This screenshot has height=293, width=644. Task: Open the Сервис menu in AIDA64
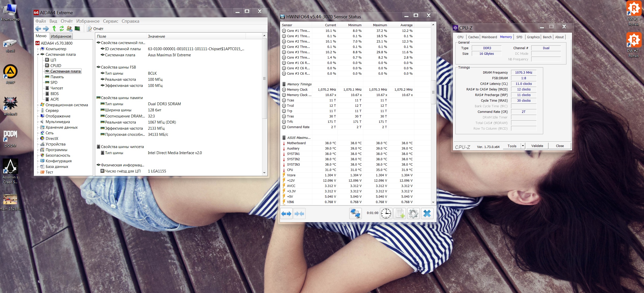pos(110,21)
